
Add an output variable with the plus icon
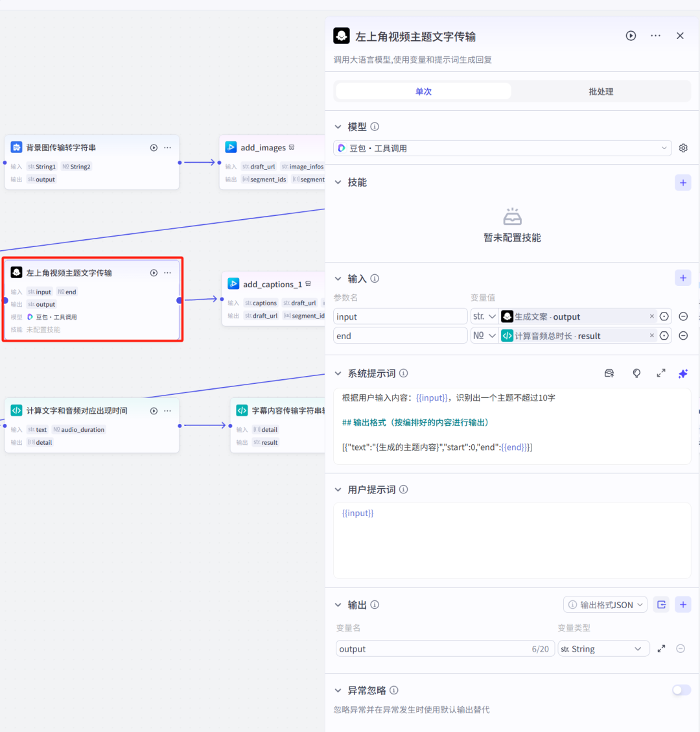(682, 604)
